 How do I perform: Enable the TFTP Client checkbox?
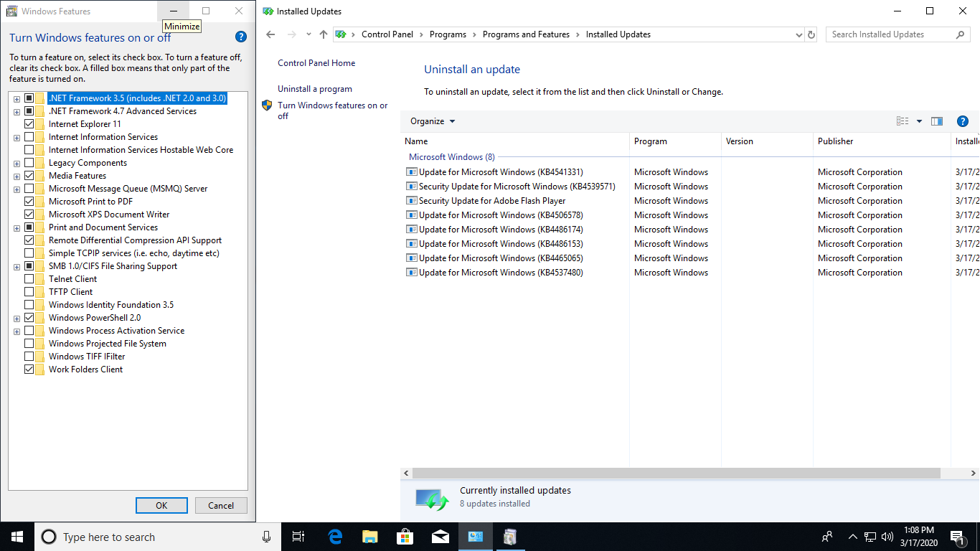(29, 292)
